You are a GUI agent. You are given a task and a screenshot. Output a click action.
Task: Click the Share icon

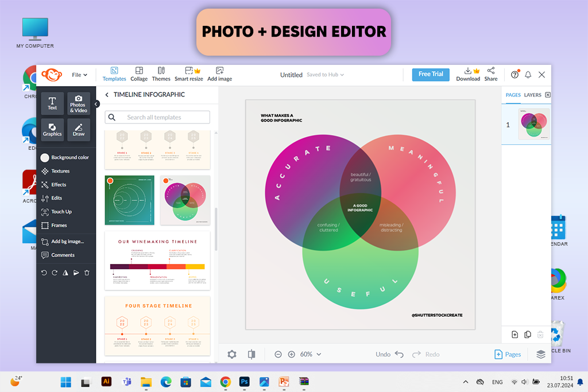[x=491, y=74]
